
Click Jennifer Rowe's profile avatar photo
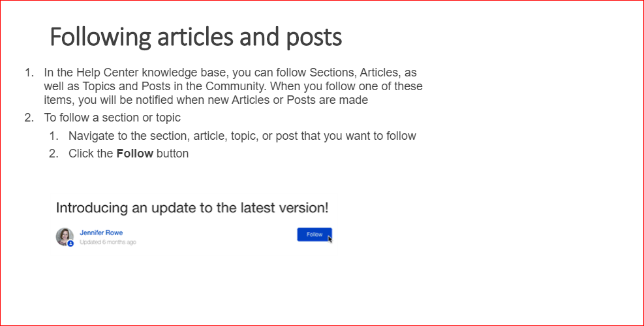65,236
